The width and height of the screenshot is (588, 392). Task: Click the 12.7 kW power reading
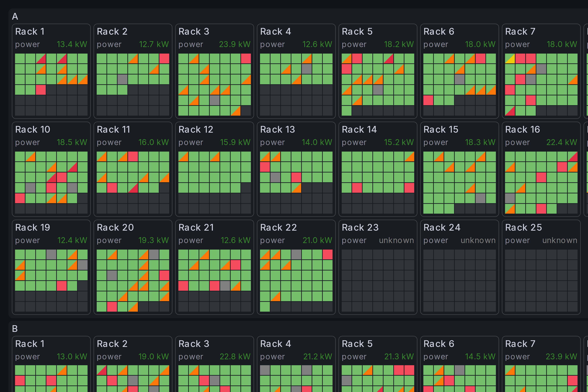[154, 44]
